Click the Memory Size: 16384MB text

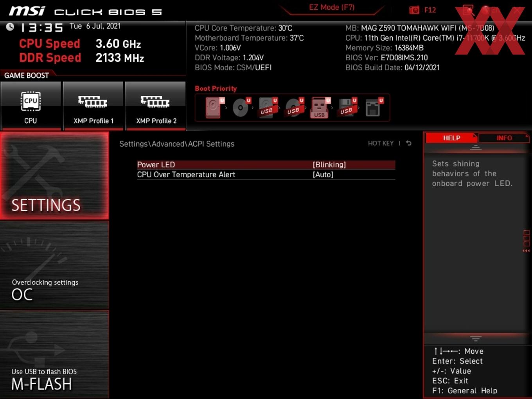coord(385,48)
